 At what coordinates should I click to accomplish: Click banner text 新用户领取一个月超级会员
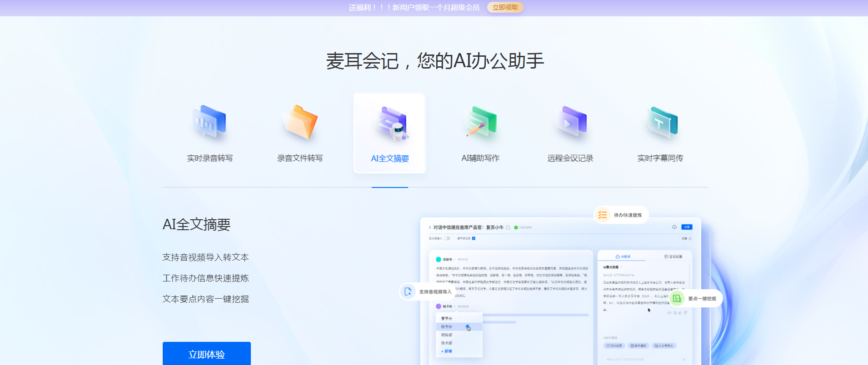pyautogui.click(x=436, y=7)
